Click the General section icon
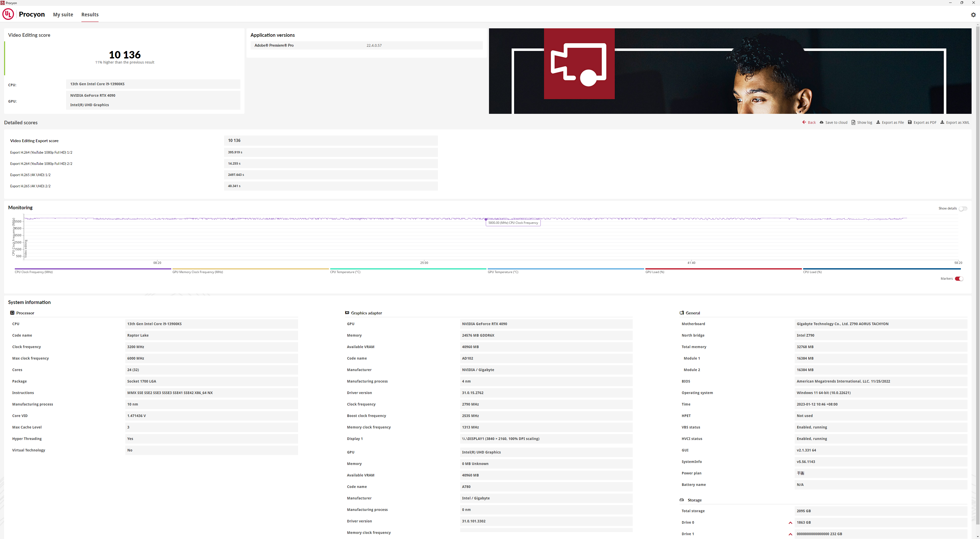This screenshot has width=980, height=539. pyautogui.click(x=682, y=313)
